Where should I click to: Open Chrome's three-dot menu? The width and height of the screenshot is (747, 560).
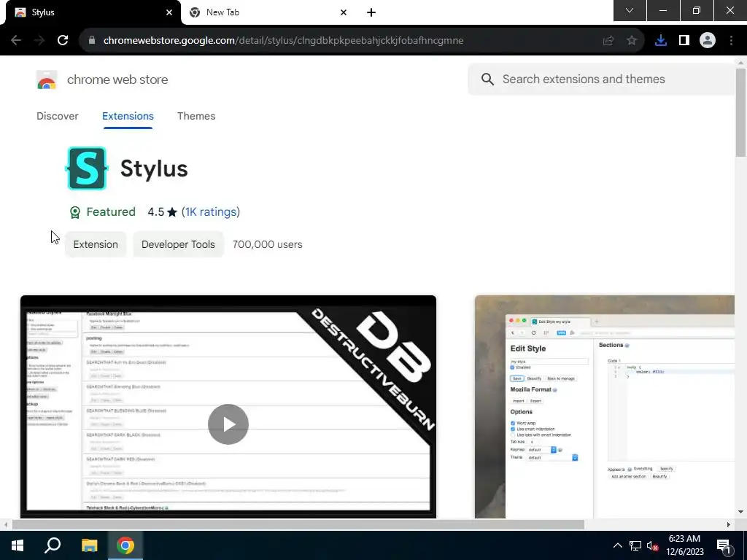coord(731,41)
